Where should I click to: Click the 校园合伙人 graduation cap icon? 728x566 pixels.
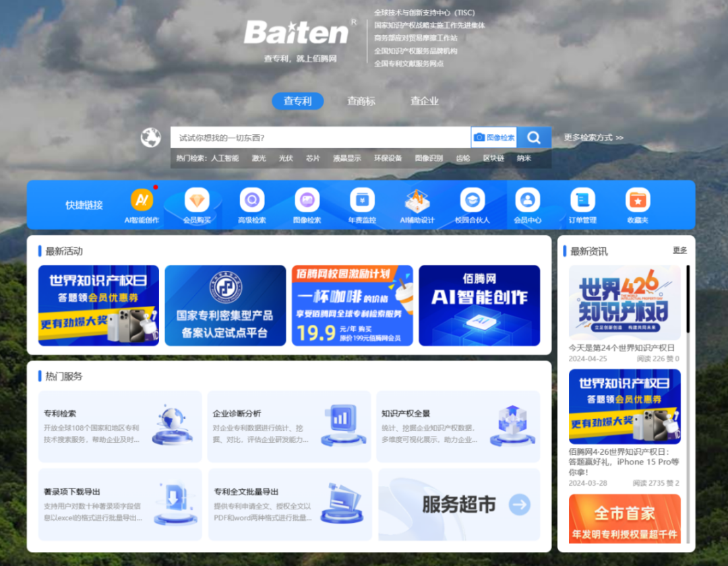tap(472, 200)
